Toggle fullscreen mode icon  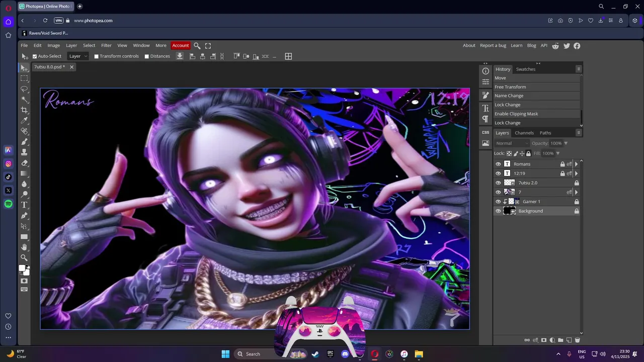pyautogui.click(x=208, y=46)
